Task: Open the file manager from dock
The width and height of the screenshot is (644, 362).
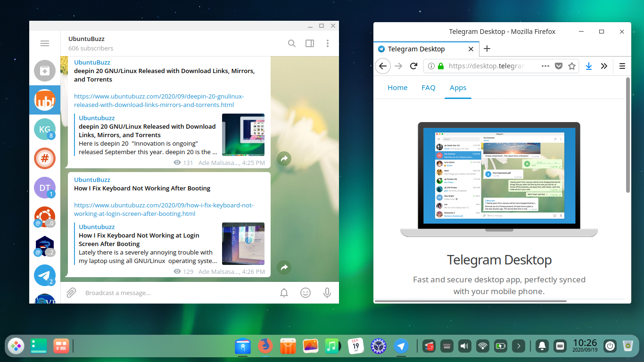Action: click(x=243, y=346)
